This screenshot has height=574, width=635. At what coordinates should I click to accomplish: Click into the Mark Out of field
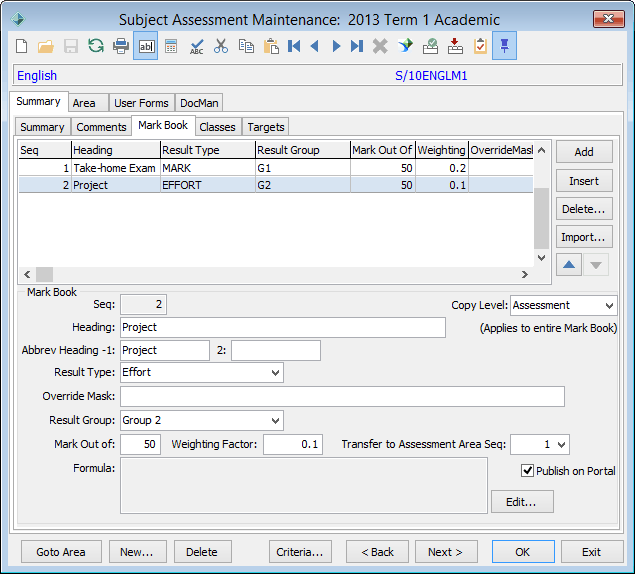[x=140, y=445]
